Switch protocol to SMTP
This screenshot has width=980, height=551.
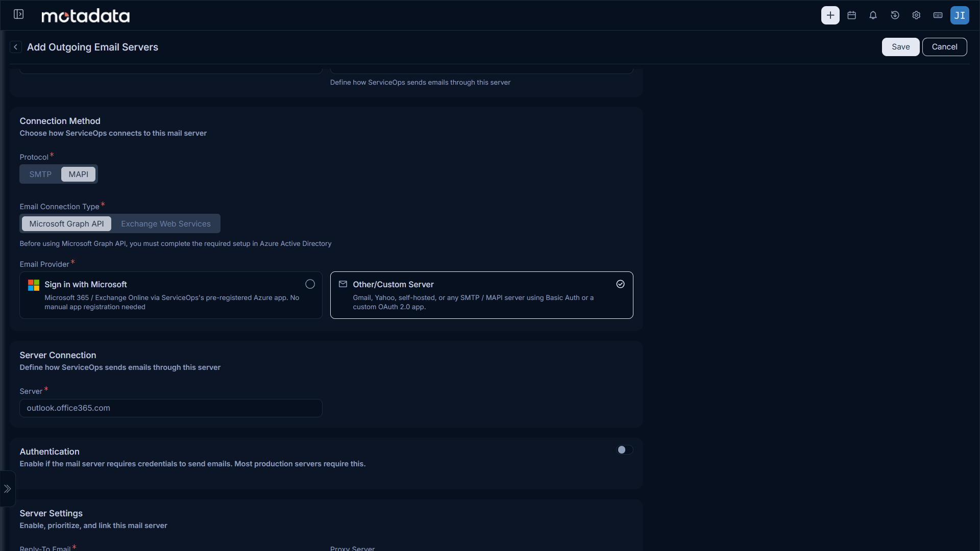[x=40, y=174]
